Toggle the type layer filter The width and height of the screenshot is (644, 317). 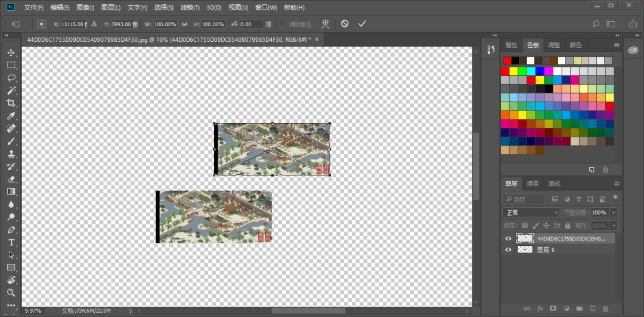click(578, 199)
